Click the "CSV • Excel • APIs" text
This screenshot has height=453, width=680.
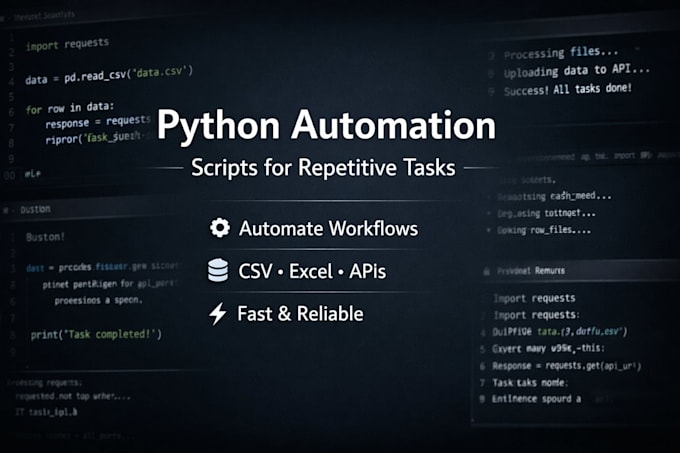point(312,271)
